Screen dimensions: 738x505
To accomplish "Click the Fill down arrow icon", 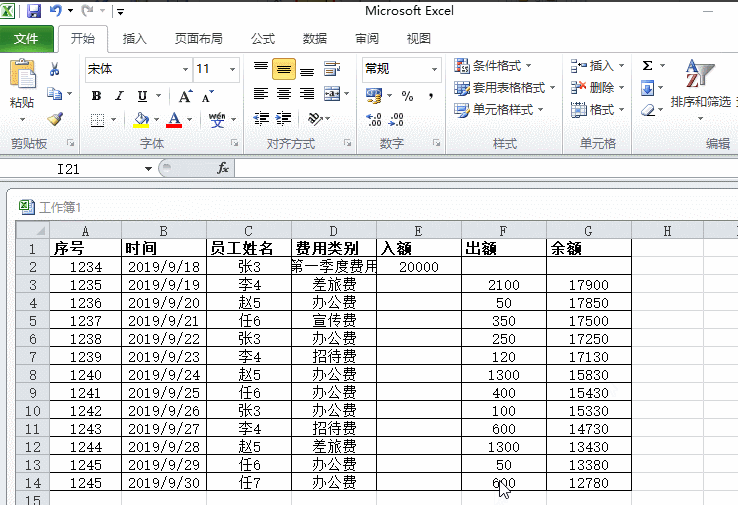I will 648,88.
